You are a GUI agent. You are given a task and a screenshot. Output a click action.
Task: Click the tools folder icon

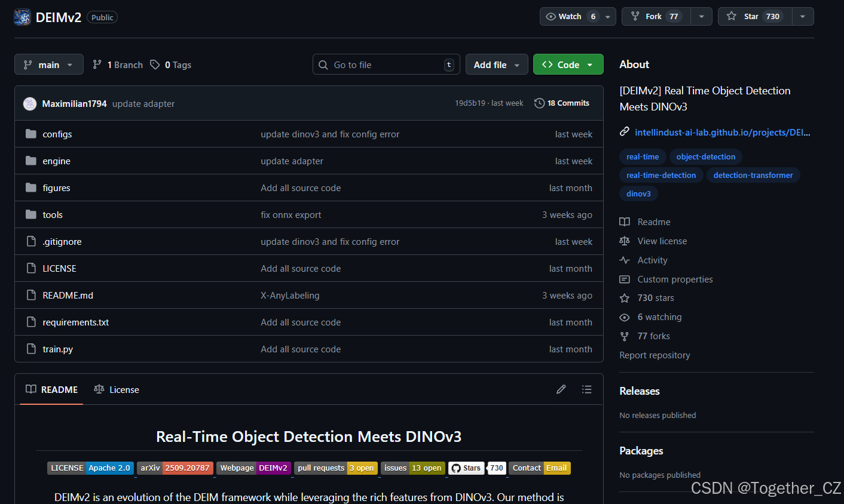tap(31, 214)
